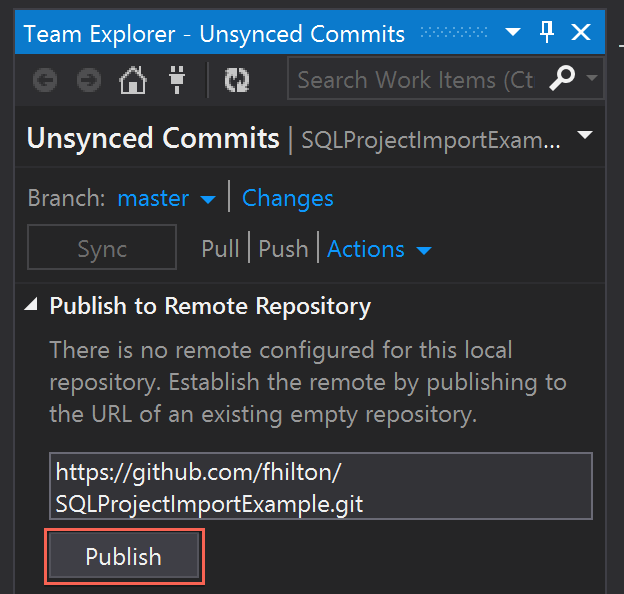Screen dimensions: 624x594
Task: Open the window position dropdown arrow
Action: pyautogui.click(x=513, y=32)
